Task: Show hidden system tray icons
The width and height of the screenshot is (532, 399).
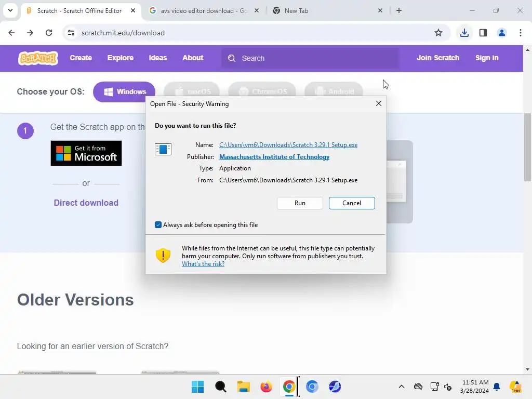Action: point(402,387)
